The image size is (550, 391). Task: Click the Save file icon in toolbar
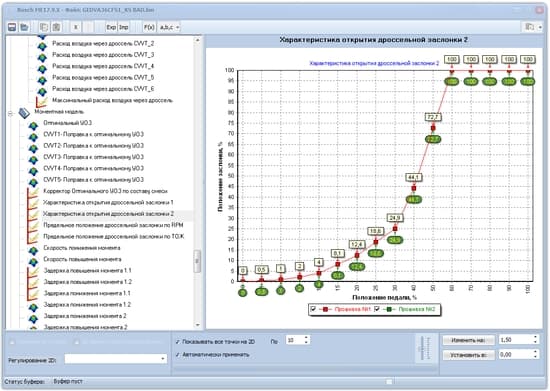[12, 27]
